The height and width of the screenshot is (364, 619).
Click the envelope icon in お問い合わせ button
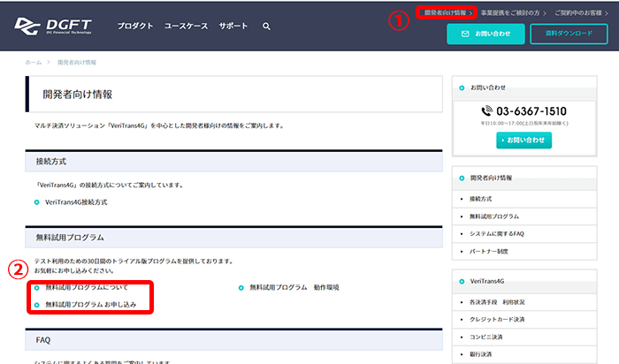[465, 34]
